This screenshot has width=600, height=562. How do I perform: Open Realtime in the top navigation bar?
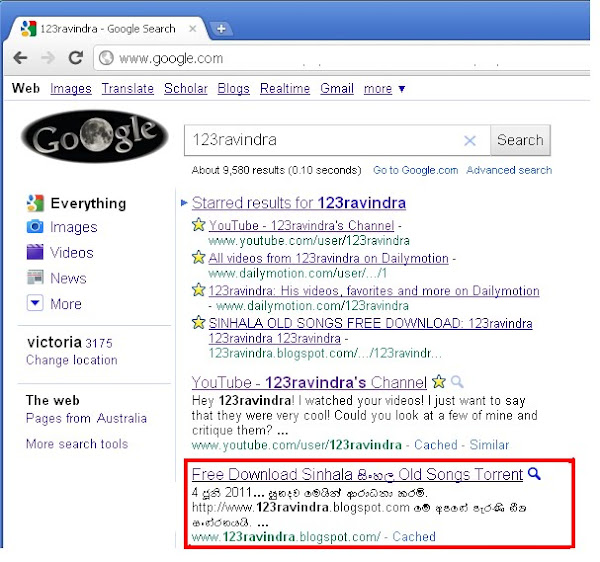(285, 89)
